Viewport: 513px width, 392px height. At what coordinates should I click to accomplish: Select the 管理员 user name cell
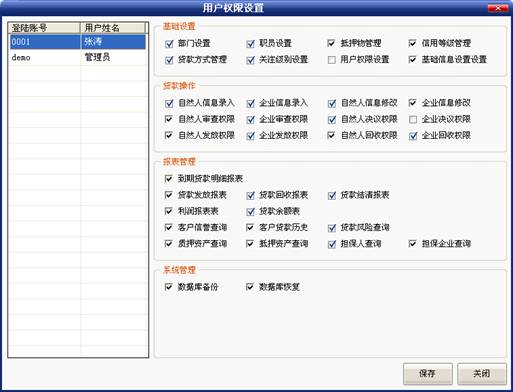pos(113,57)
